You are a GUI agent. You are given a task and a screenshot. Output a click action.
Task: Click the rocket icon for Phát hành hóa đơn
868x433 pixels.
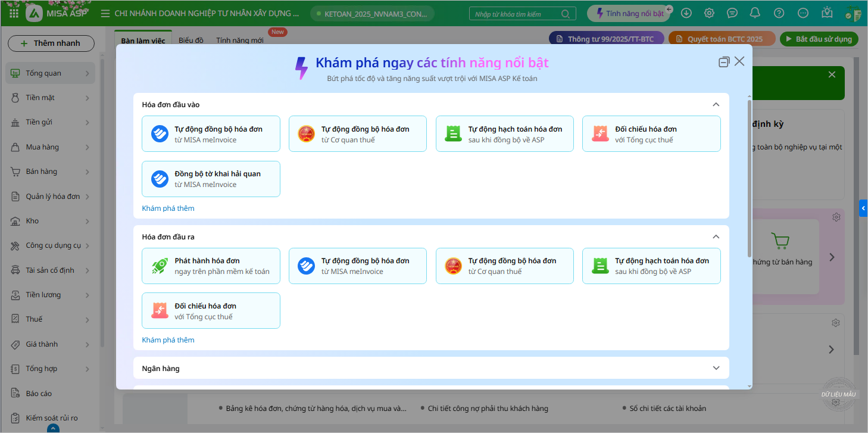(x=160, y=266)
